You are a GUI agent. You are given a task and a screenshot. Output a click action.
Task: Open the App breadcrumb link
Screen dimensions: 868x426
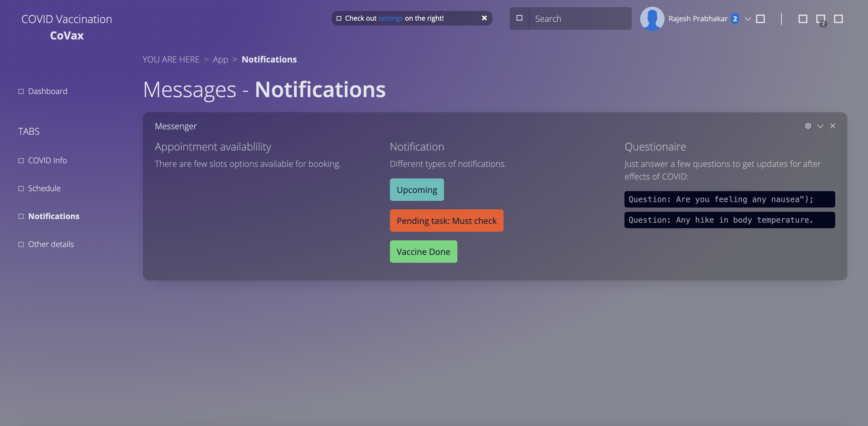click(220, 59)
